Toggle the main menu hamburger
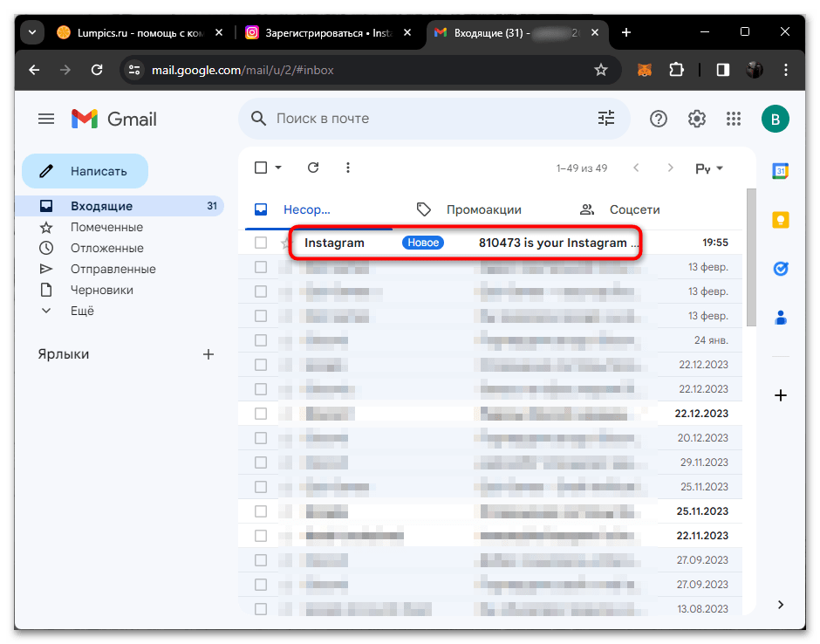 pos(46,119)
